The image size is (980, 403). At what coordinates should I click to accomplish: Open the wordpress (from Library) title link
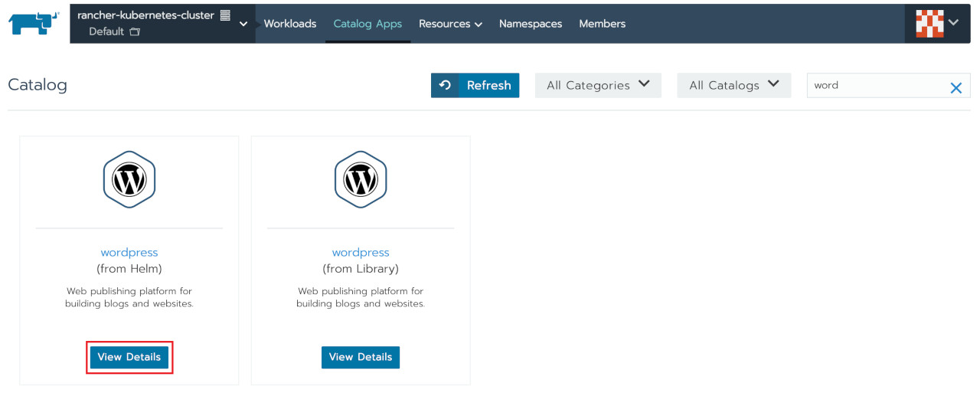point(361,252)
